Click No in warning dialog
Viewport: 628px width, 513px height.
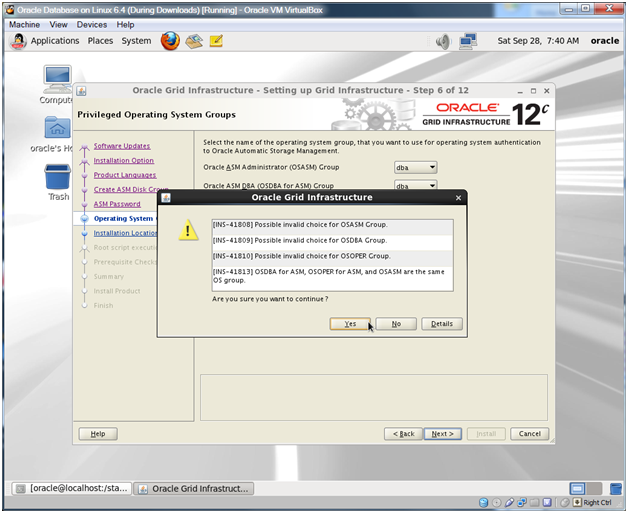tap(396, 324)
